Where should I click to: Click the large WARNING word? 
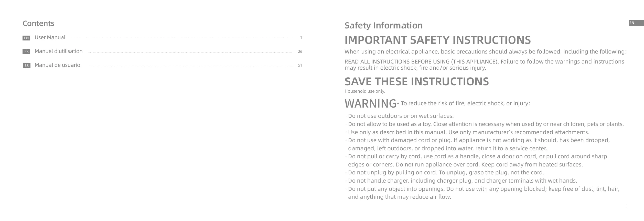pos(370,104)
